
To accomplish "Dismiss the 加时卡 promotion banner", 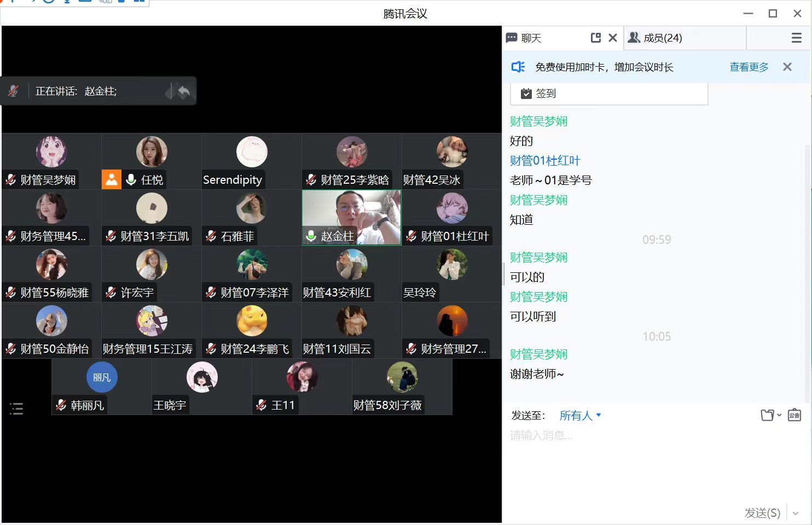I will click(787, 67).
